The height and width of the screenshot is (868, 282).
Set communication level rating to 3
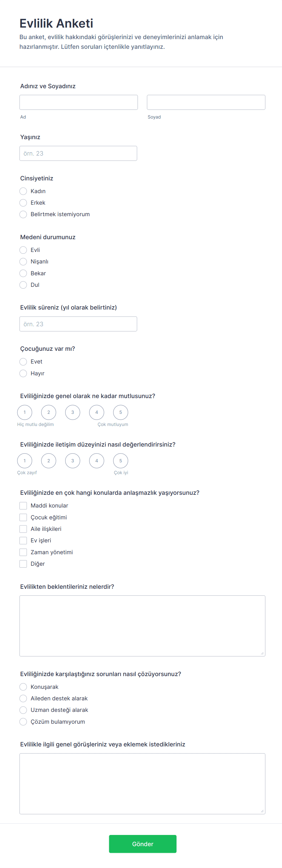tap(72, 461)
